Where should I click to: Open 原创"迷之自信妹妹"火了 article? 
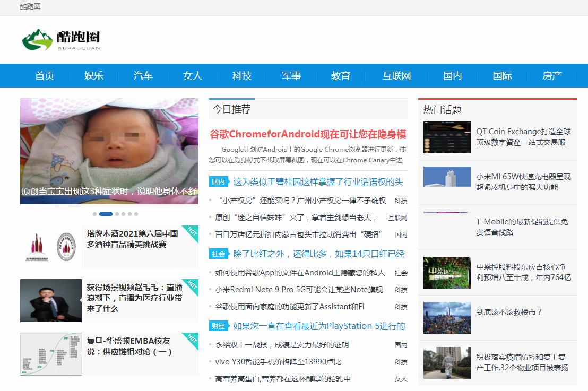[296, 218]
